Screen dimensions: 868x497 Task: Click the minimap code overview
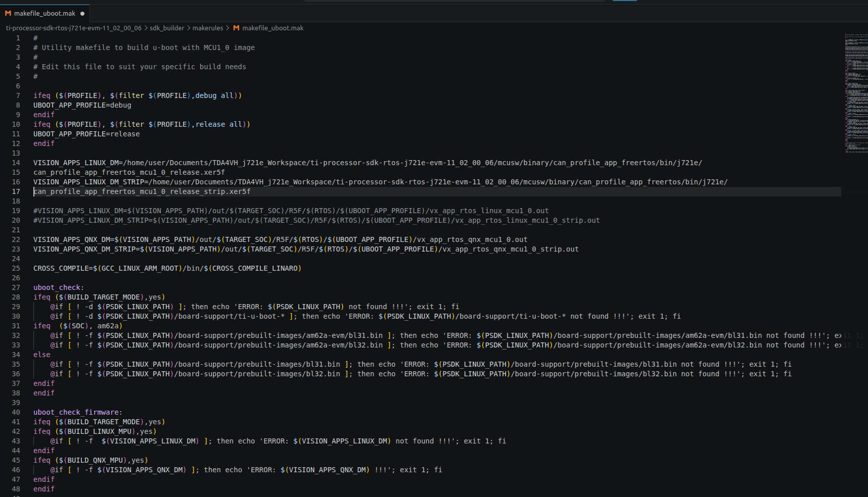856,92
